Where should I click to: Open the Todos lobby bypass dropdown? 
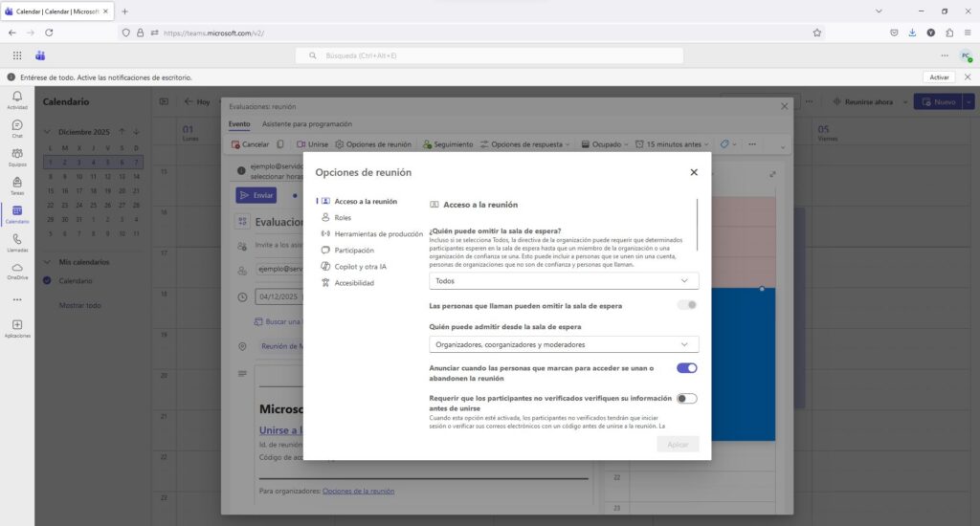[x=564, y=281]
